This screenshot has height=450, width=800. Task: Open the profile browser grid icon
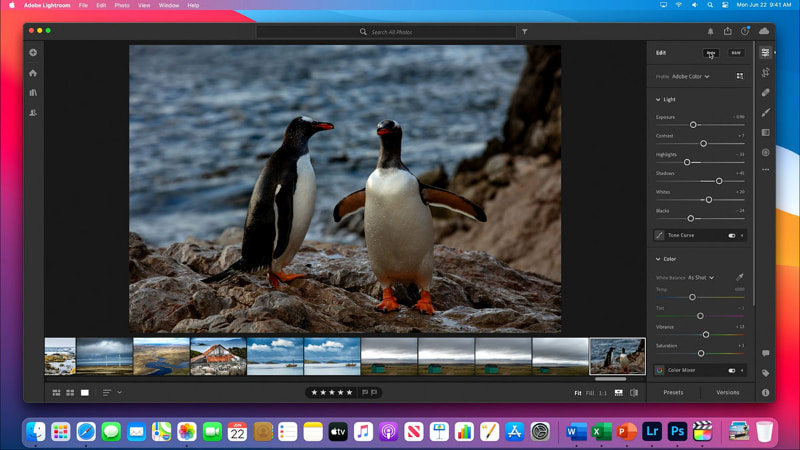(x=740, y=76)
